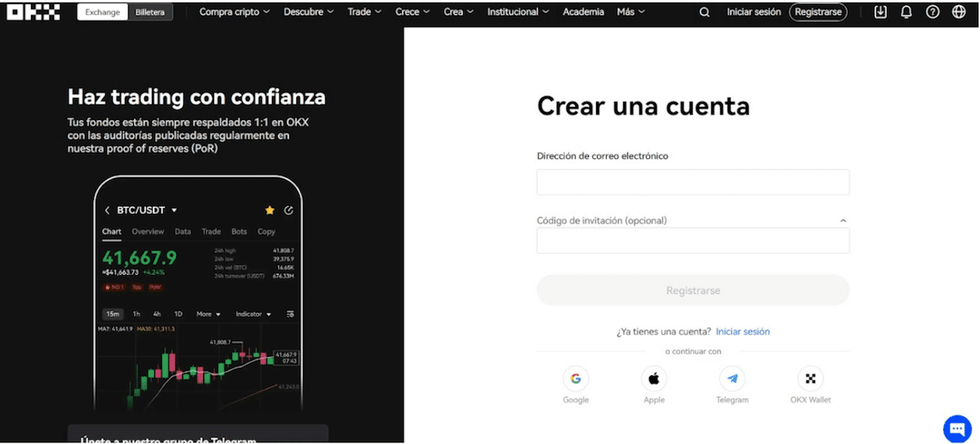
Task: Click the Registrarse form button
Action: point(693,291)
